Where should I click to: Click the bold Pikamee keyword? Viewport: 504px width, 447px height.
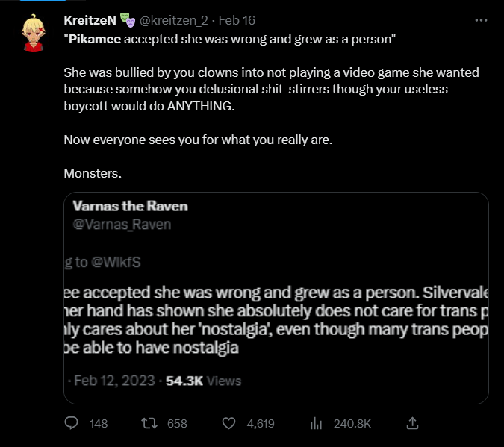pos(95,38)
